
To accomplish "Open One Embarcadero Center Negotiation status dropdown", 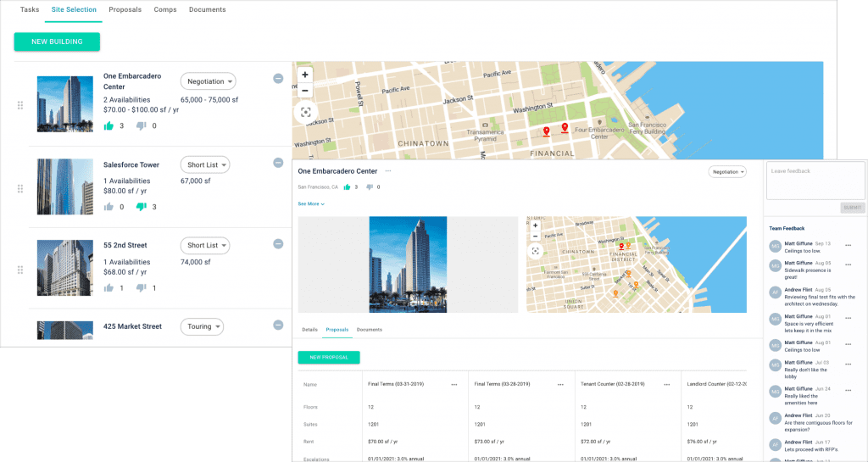I will tap(209, 81).
